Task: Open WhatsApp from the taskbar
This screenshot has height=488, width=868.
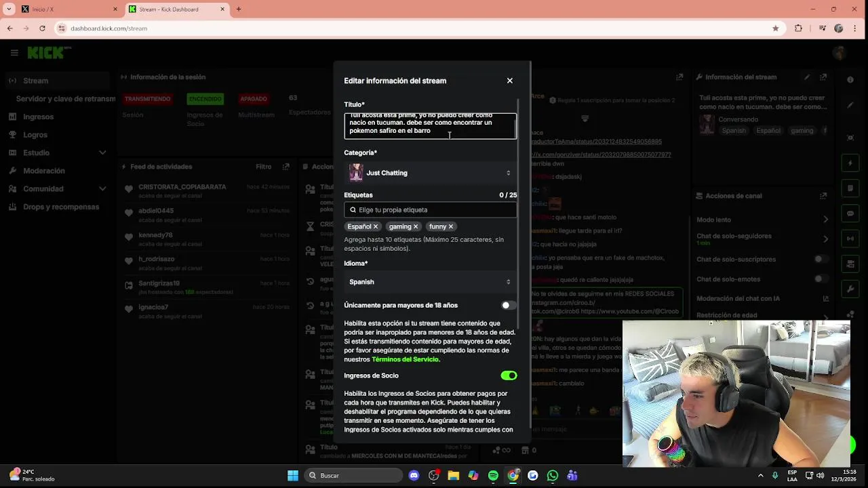Action: tap(553, 476)
